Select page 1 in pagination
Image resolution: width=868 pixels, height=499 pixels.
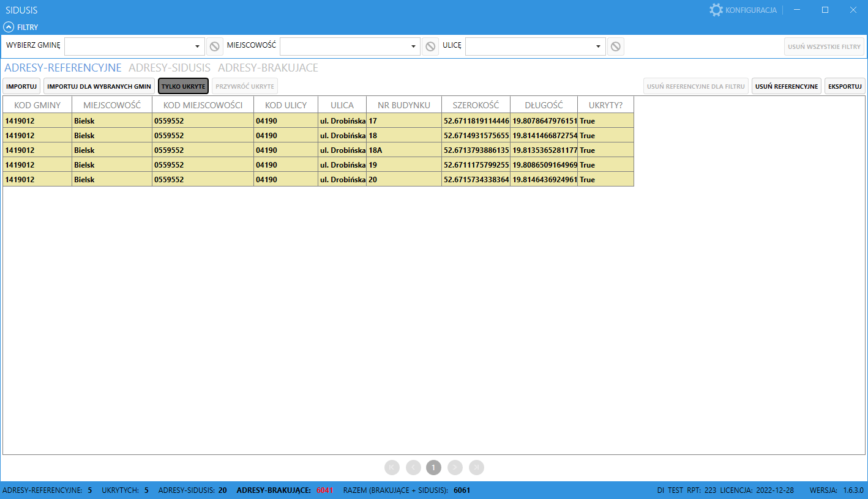pos(433,468)
